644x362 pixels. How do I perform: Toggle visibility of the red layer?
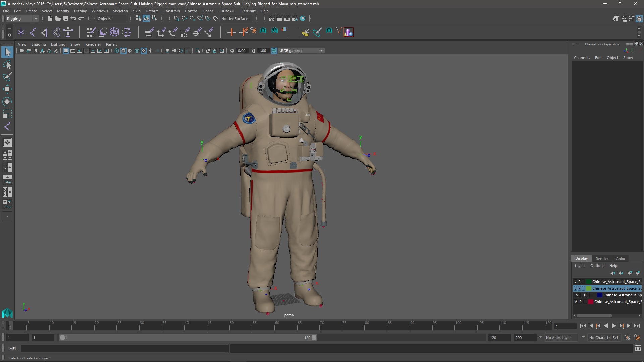(x=576, y=302)
